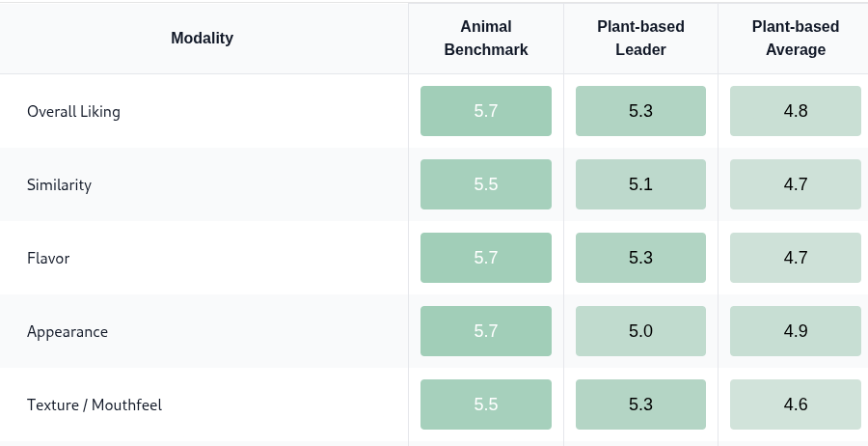Click the Modality column header
Screen dimensions: 868x446
(x=203, y=39)
